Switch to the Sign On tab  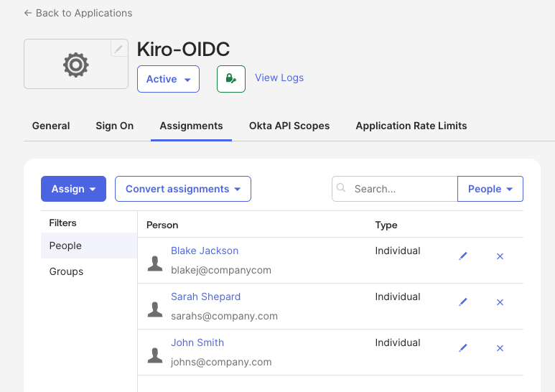[115, 126]
